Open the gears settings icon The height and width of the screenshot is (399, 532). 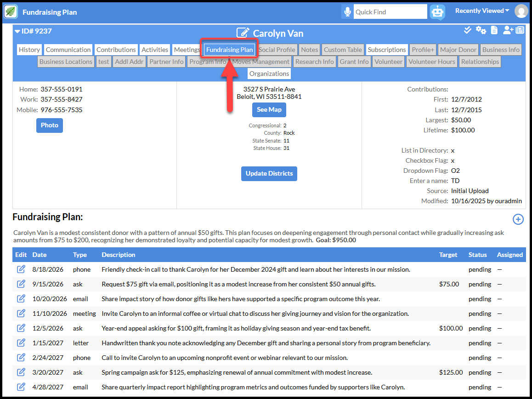point(481,30)
